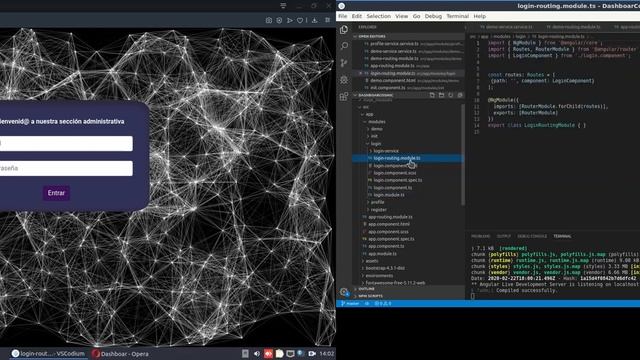Switch to VSCodium in the taskbar

(48, 353)
